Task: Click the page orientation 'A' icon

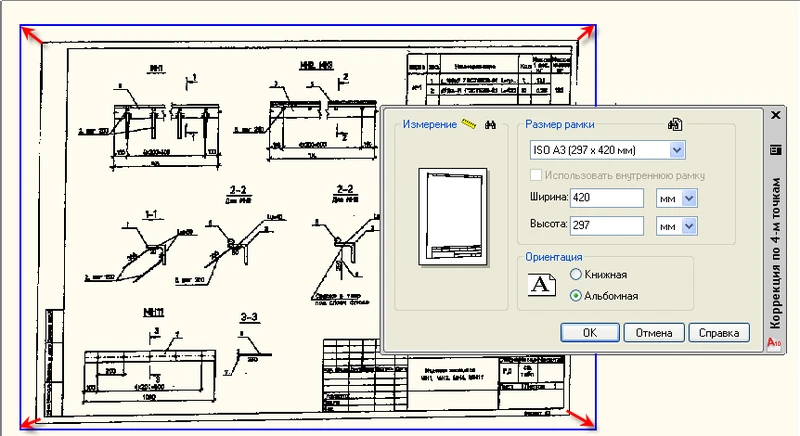Action: 541,285
